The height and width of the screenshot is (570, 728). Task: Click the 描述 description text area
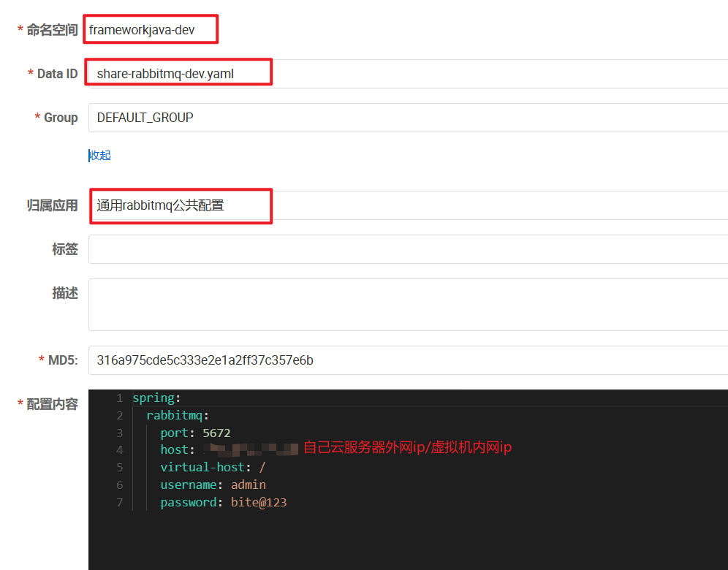(408, 305)
